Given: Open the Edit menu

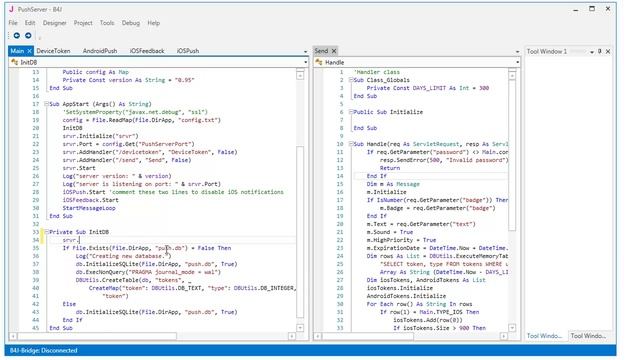Looking at the screenshot, I should tap(30, 23).
